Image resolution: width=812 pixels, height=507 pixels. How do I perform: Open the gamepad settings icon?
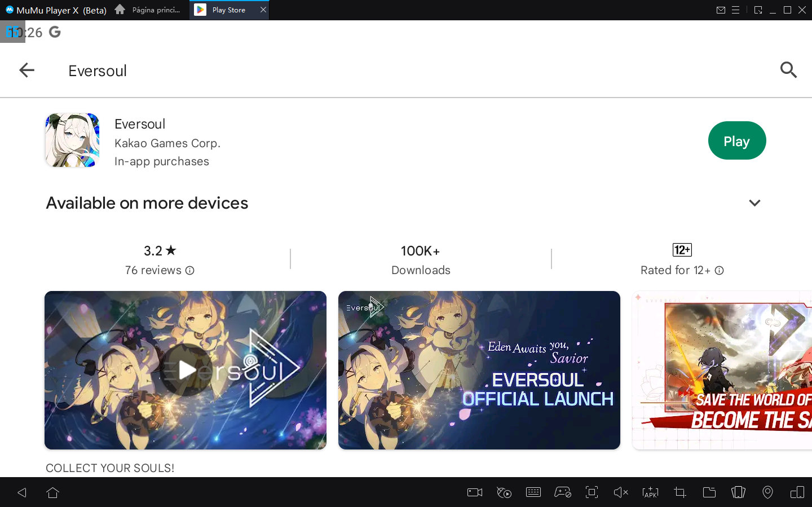563,492
